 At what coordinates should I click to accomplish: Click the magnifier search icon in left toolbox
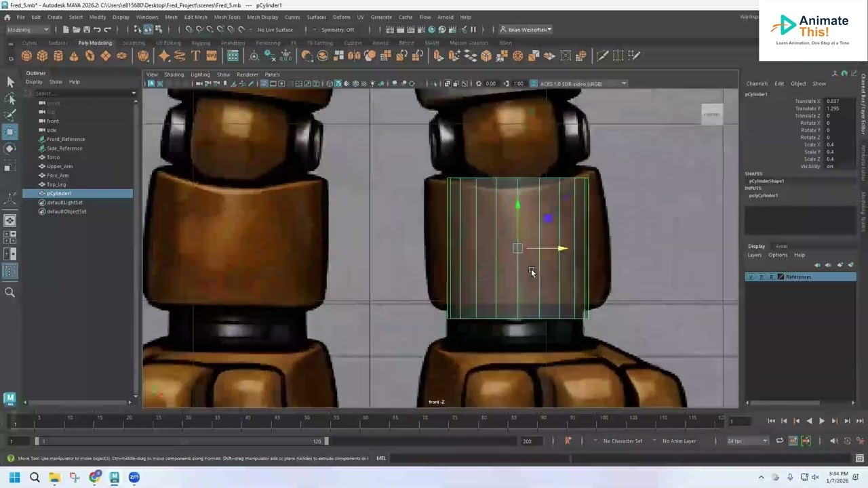(x=10, y=292)
